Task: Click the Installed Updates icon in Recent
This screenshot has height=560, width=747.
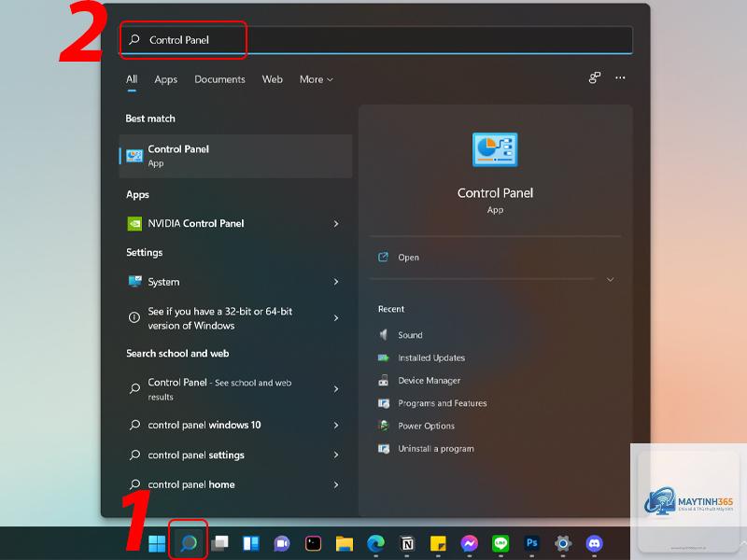Action: click(384, 357)
